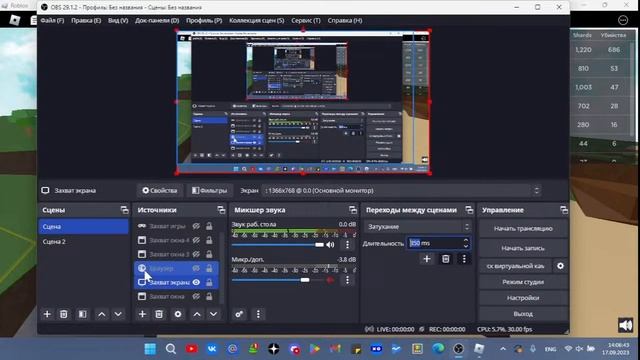Increase transition duration with up arrow
640x360 pixels.
pyautogui.click(x=466, y=240)
